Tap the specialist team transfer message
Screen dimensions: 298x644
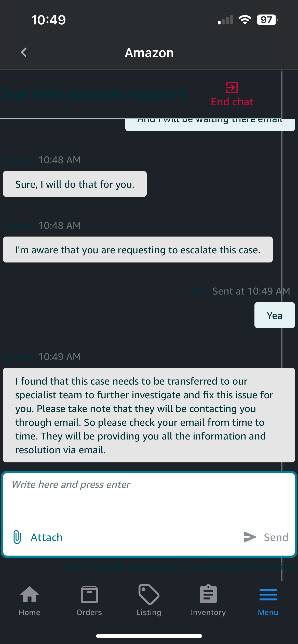click(149, 415)
